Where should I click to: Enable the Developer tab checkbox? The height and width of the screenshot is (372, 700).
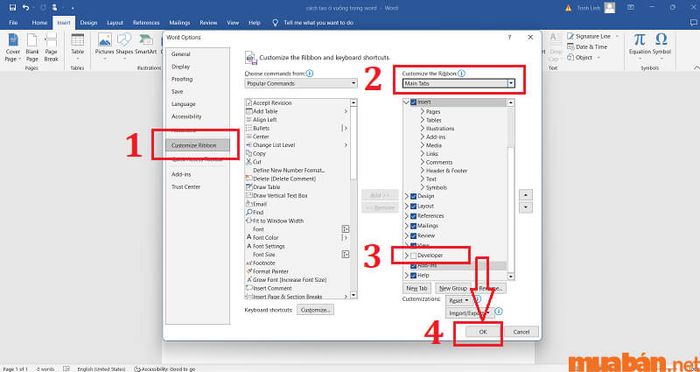coord(413,256)
